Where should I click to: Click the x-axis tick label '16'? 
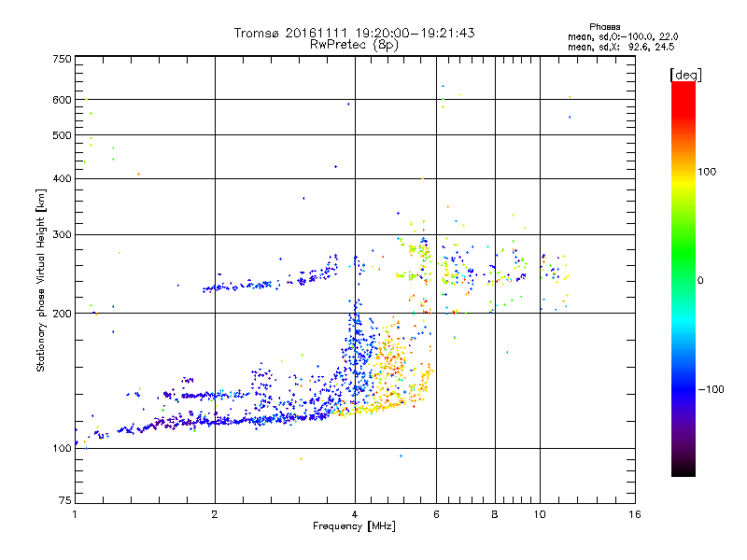coord(635,514)
